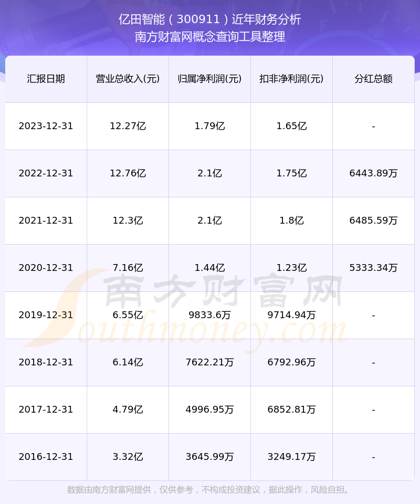Select the 扣非净利润(元) header cell
This screenshot has height=504, width=420.
292,79
